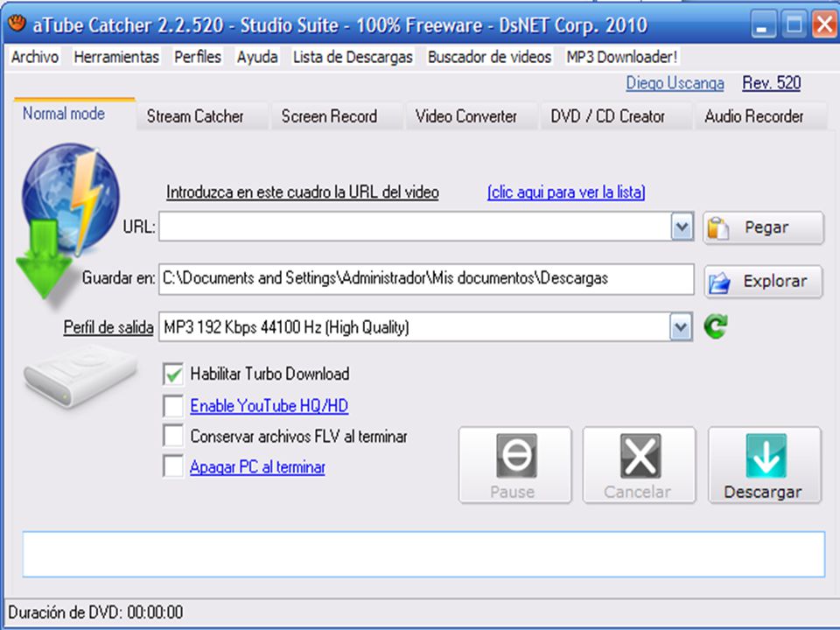Click the Enable YouTube HQ/HD link
The image size is (840, 630).
[x=269, y=405]
